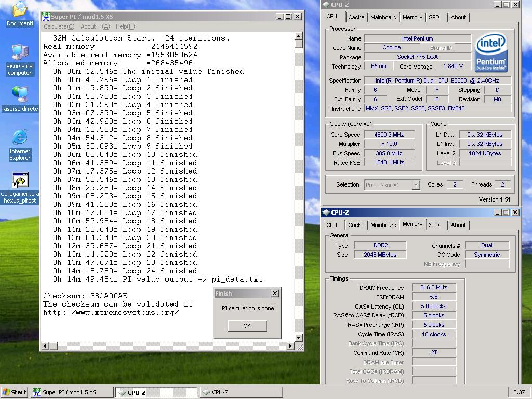
Task: Click Super PI vertical scrollbar down arrow
Action: (299, 337)
